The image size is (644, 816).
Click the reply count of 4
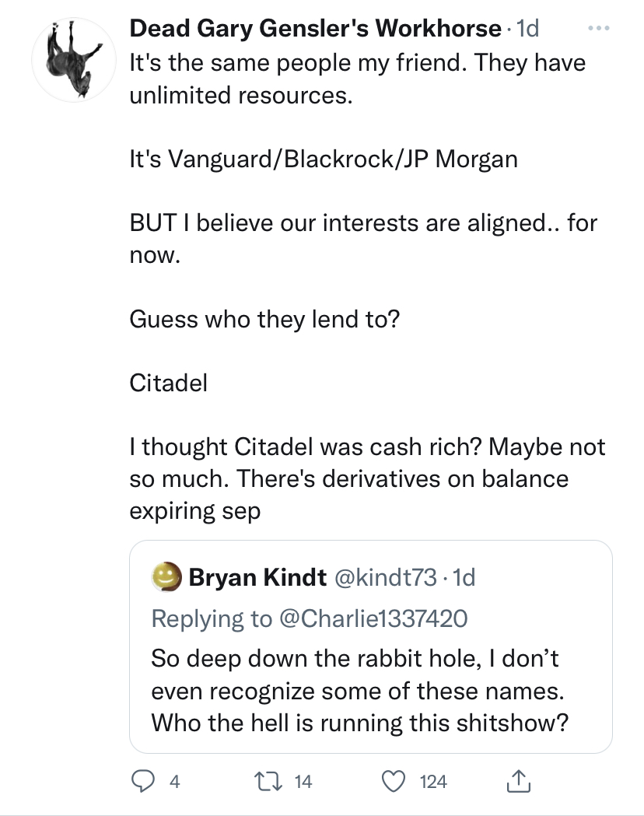[174, 782]
